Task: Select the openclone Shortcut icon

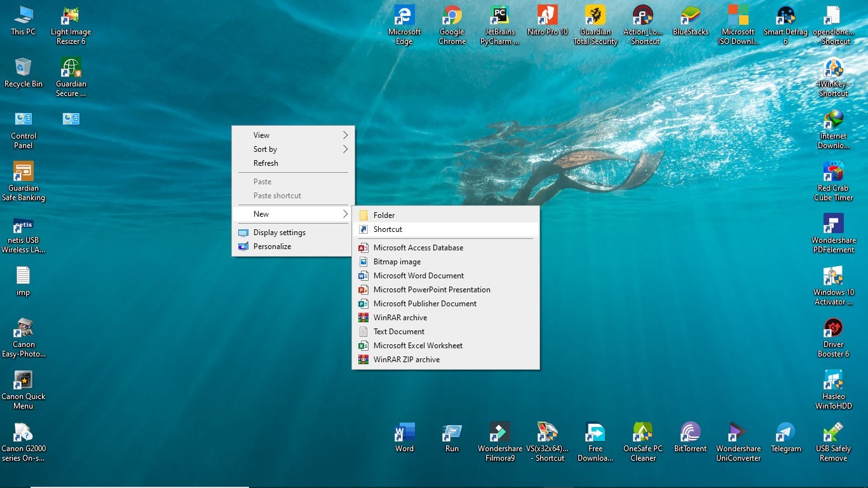Action: [x=833, y=25]
